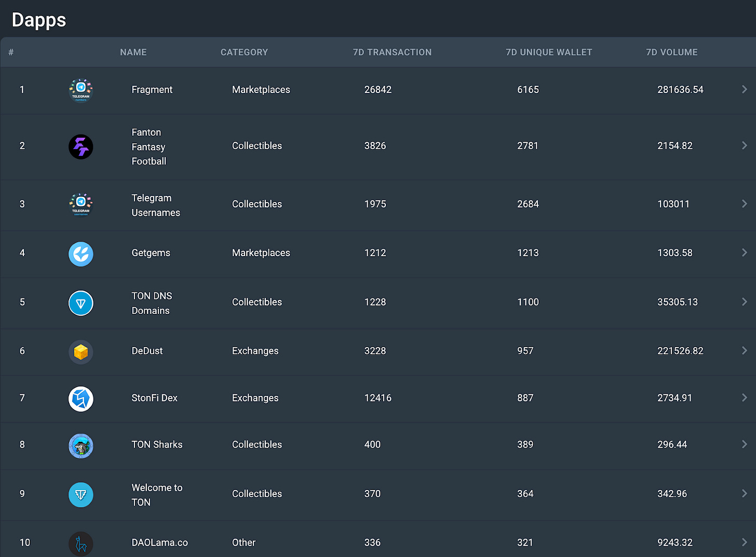Screen dimensions: 756x557
Task: Expand the Fragment row chevron
Action: tap(745, 89)
